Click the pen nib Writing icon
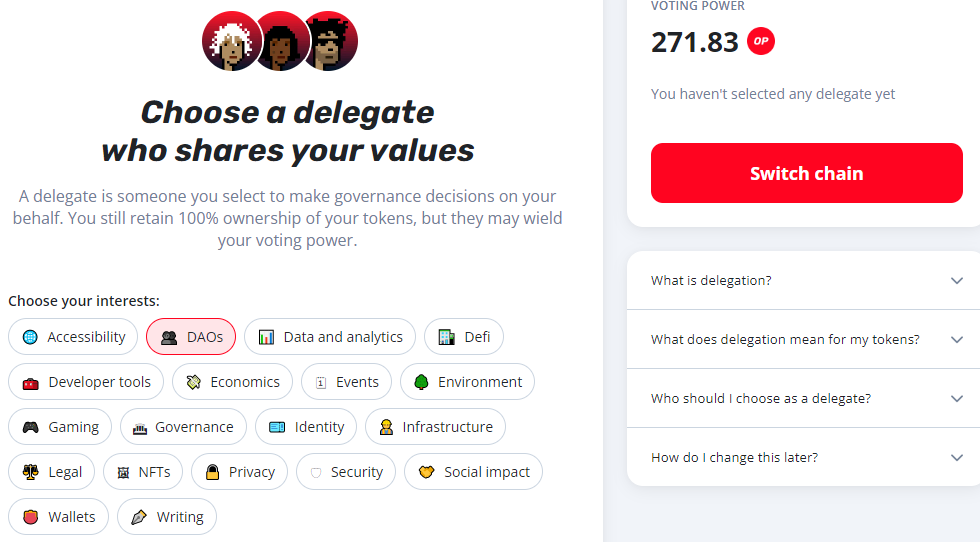Image resolution: width=980 pixels, height=542 pixels. tap(139, 517)
